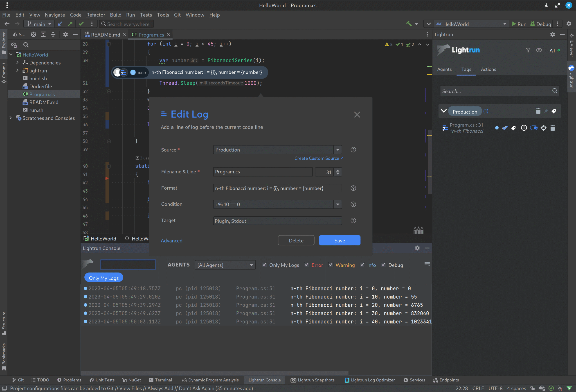Expand the Dependencies tree node
The width and height of the screenshot is (576, 392).
tap(17, 63)
